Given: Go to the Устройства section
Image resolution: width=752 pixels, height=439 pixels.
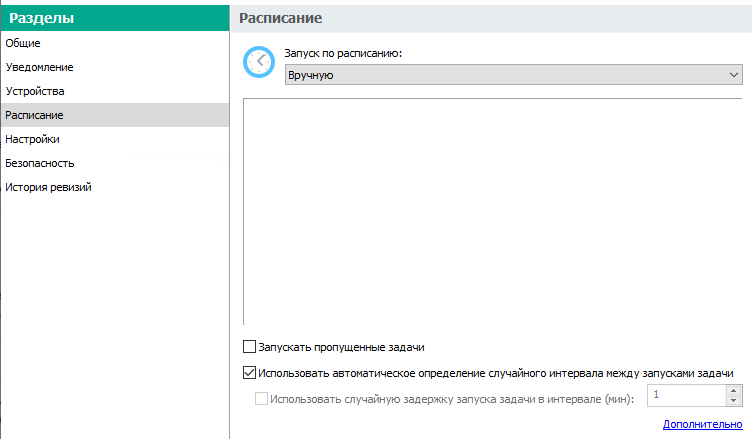Looking at the screenshot, I should [x=115, y=91].
